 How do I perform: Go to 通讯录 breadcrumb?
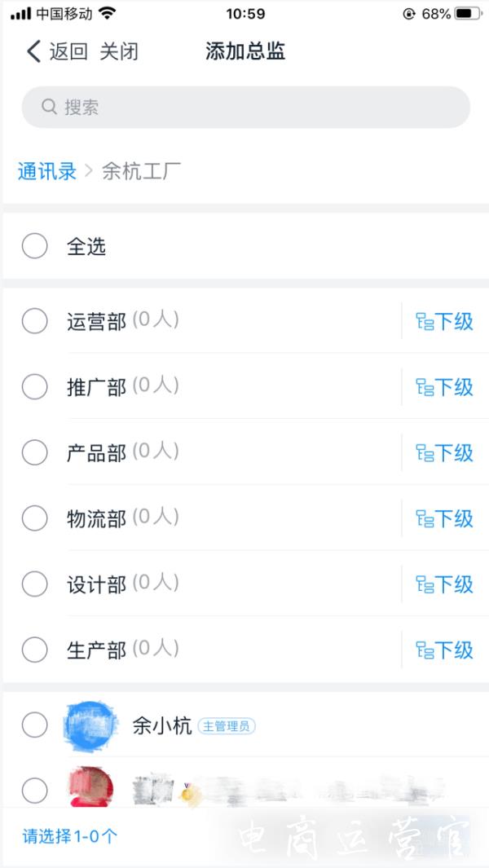click(x=46, y=171)
